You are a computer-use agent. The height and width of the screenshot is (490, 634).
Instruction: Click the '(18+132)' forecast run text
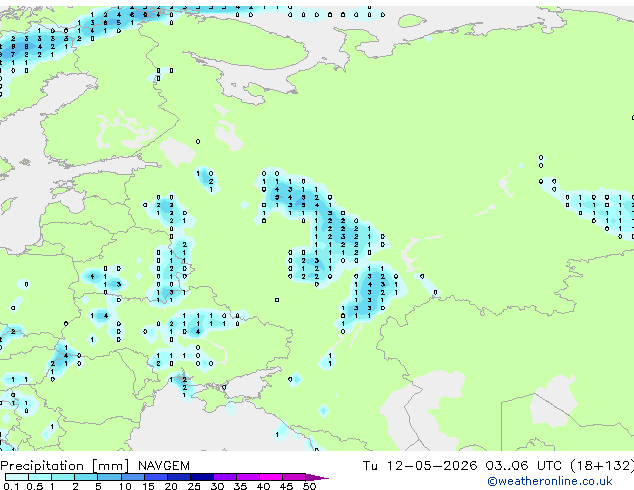602,466
